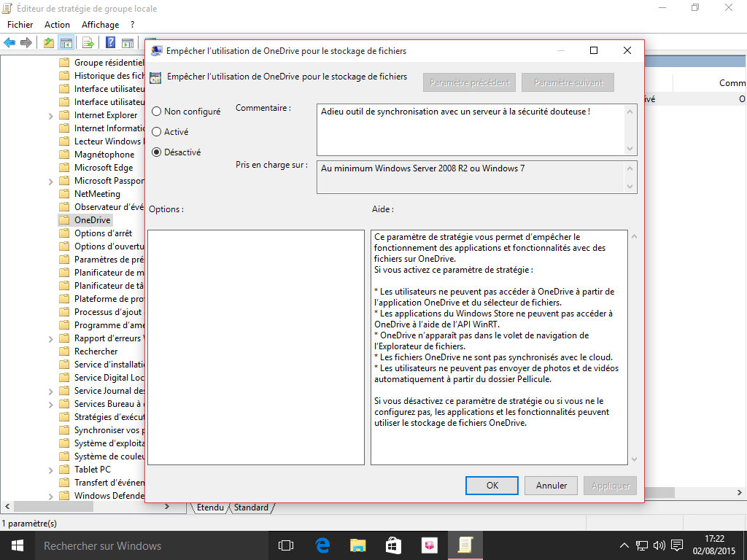Expand the Internet Explorer tree node
The width and height of the screenshot is (747, 560).
pos(50,115)
